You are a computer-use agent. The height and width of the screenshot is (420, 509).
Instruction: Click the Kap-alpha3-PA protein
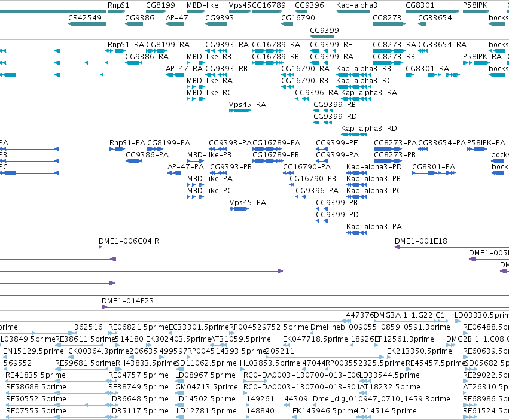356,233
